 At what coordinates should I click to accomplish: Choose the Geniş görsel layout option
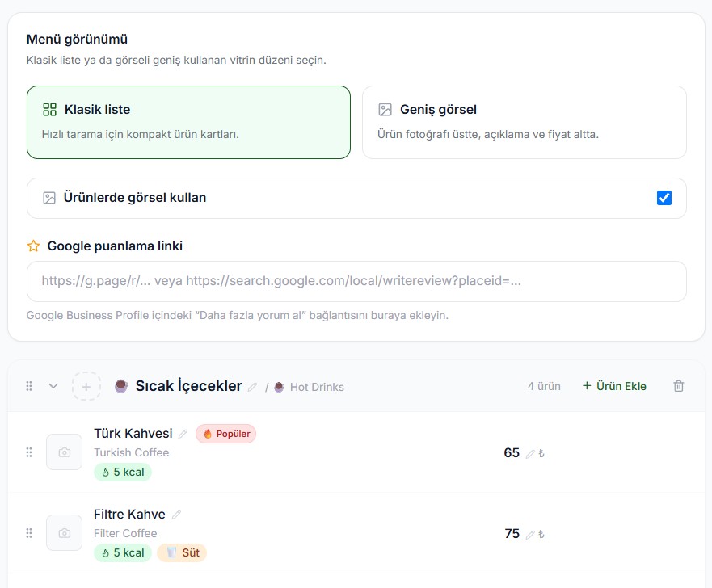coord(524,123)
